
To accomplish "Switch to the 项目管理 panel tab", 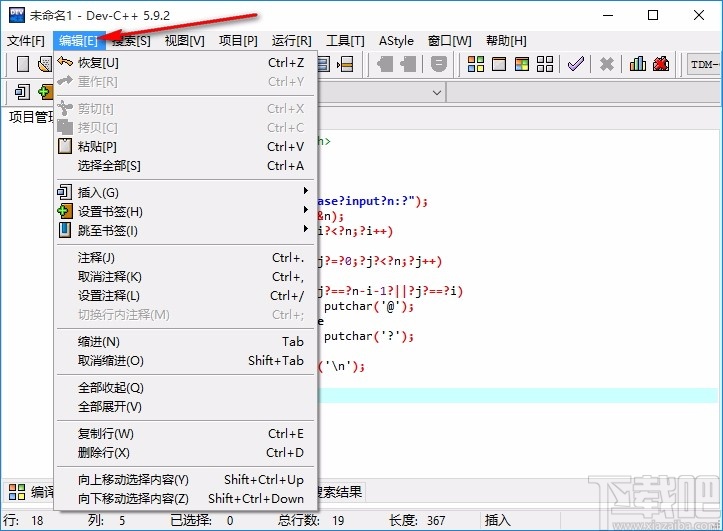I will [x=30, y=117].
